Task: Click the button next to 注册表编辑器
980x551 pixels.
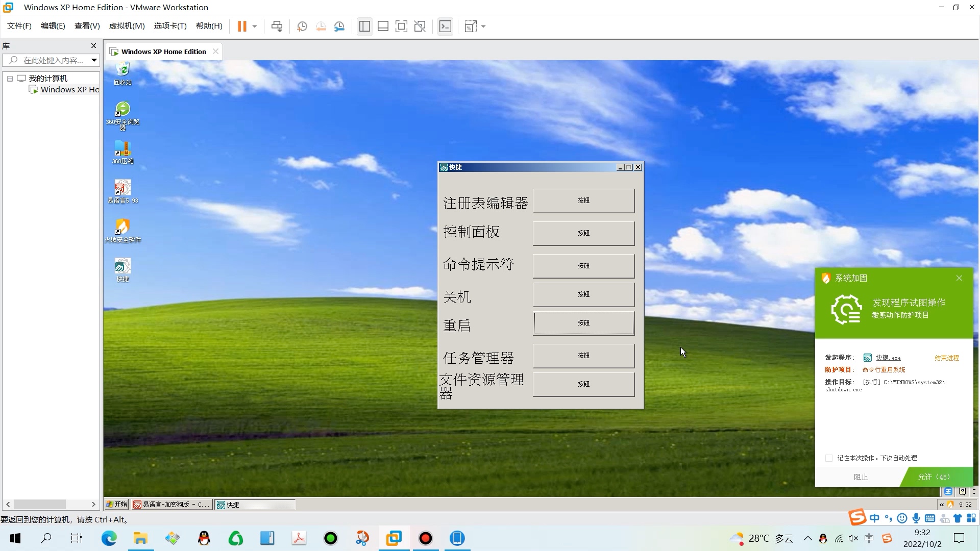Action: pos(583,201)
